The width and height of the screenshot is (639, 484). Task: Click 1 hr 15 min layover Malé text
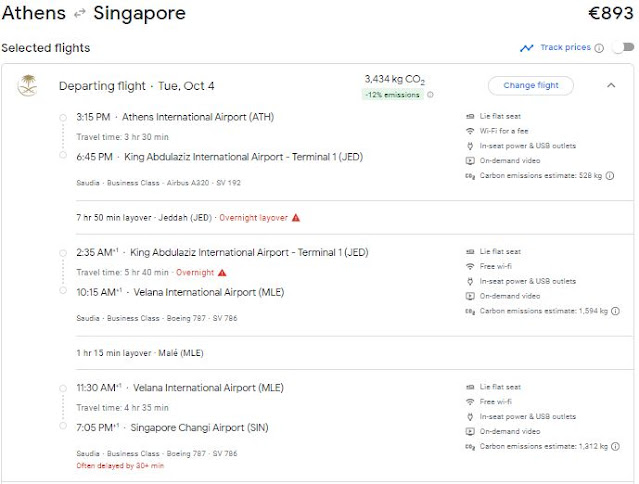click(x=140, y=353)
